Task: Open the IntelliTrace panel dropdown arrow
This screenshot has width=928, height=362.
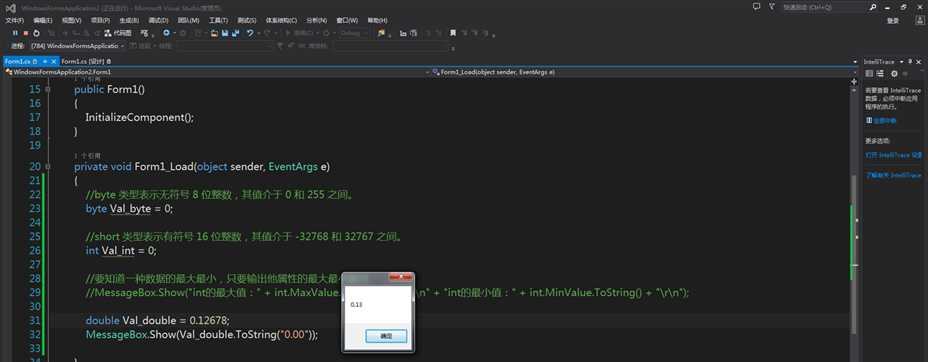Action: pyautogui.click(x=901, y=62)
